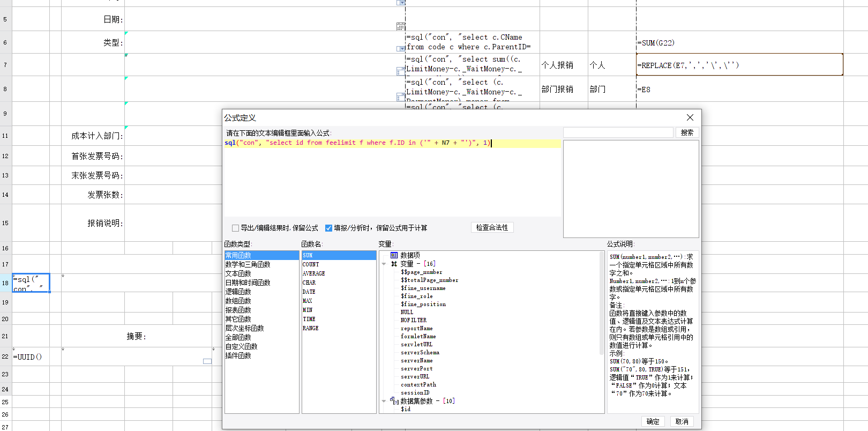
Task: Click the 数据集参数 dataset parameter icon
Action: 395,400
